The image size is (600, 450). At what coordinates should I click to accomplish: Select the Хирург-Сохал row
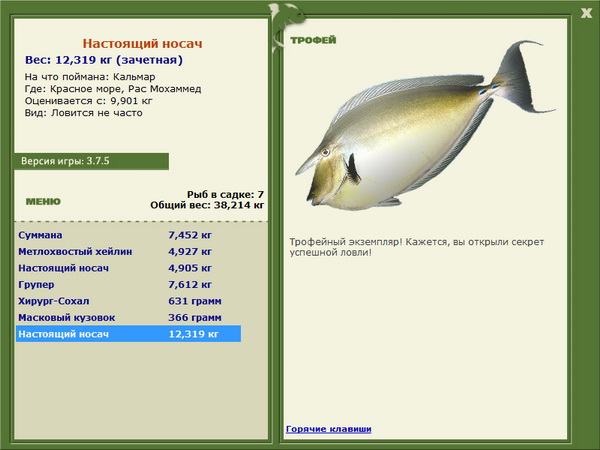pyautogui.click(x=128, y=301)
